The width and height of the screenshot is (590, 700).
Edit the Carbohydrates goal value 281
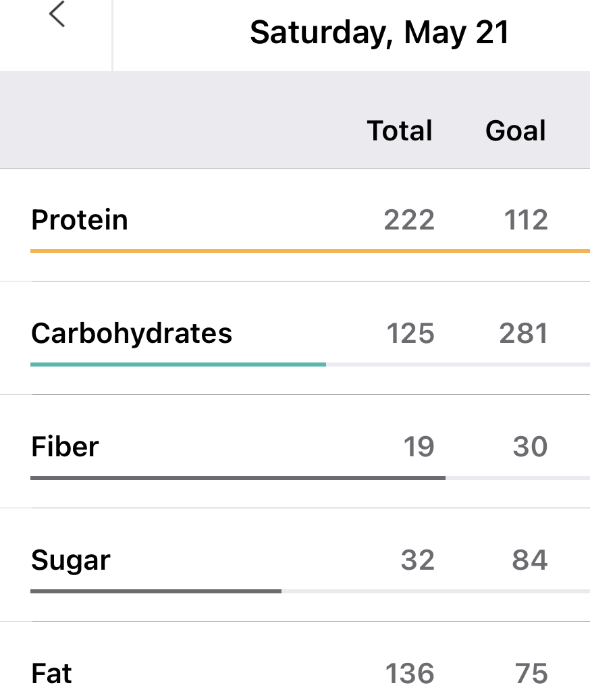coord(523,333)
